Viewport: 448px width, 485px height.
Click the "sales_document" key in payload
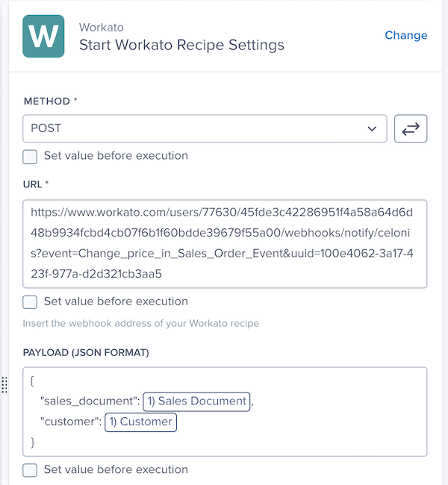click(x=90, y=401)
